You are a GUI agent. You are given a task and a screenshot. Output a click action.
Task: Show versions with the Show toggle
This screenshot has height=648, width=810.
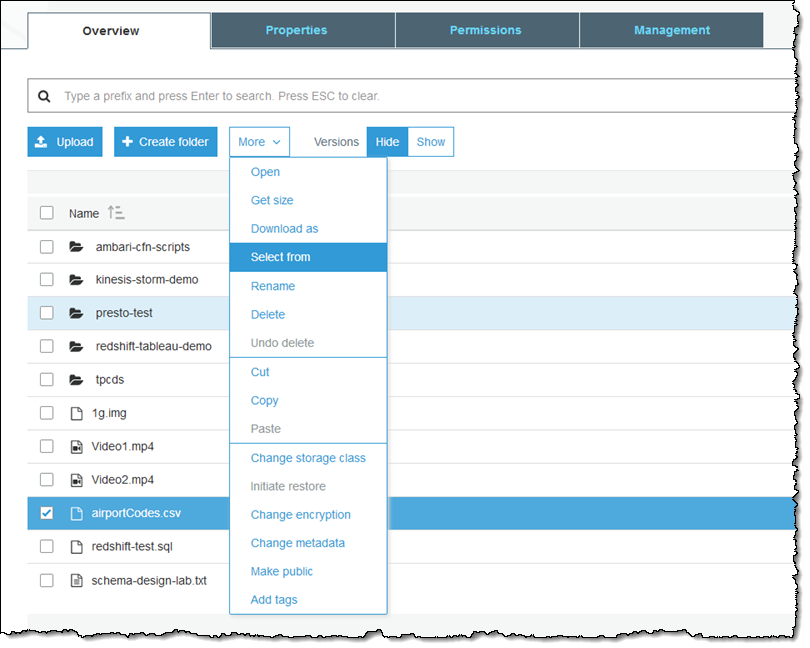(x=431, y=142)
